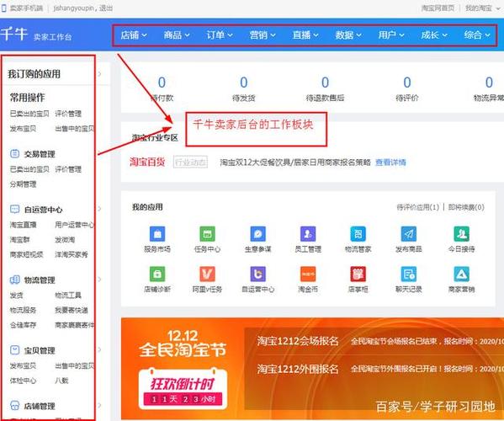Expand the 物流管理 section chevron
The width and height of the screenshot is (504, 421).
[99, 280]
